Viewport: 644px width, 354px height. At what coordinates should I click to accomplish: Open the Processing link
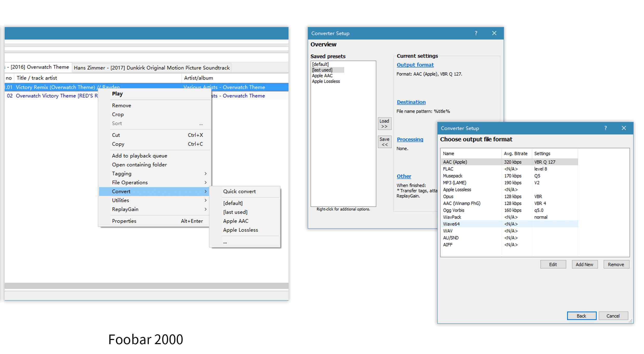coord(410,140)
